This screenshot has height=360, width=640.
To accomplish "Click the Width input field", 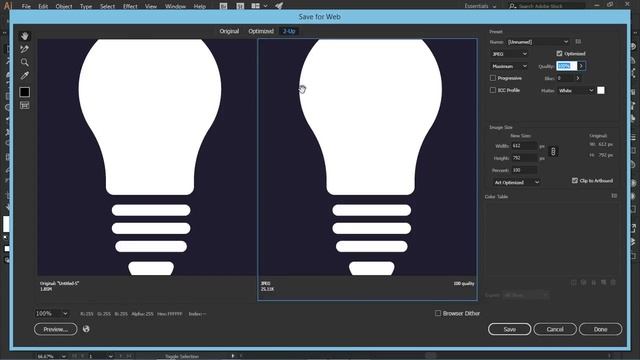I will [x=524, y=146].
